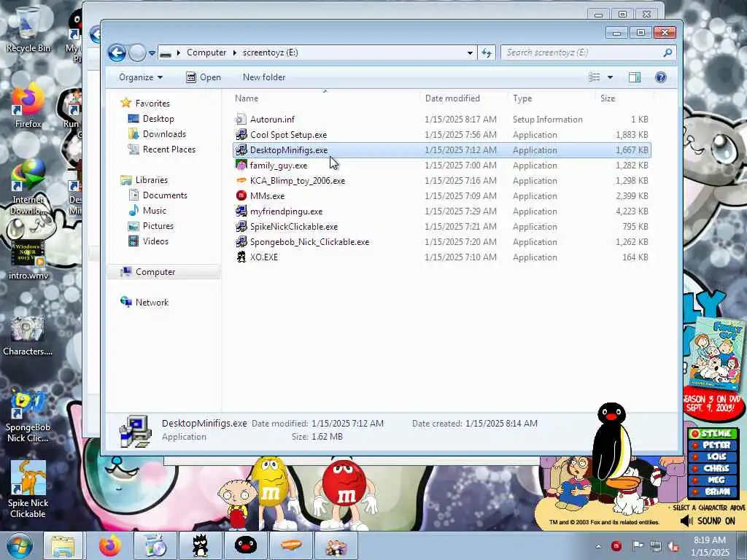Select the myfriendpingu.exe file icon
Viewport: 747px width, 560px height.
241,211
